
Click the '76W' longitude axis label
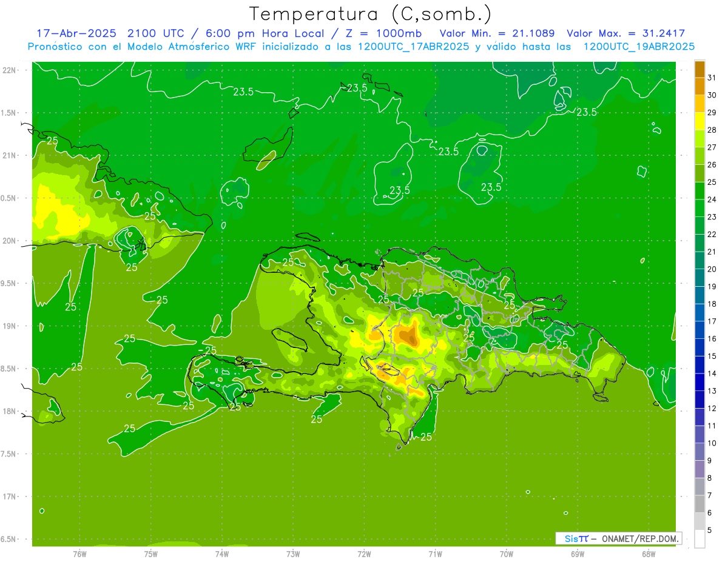pyautogui.click(x=79, y=554)
